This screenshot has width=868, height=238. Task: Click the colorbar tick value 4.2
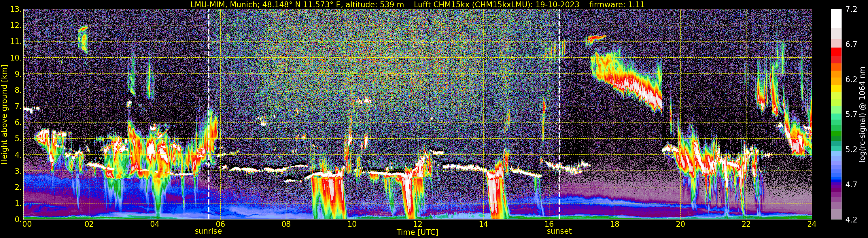tap(851, 220)
